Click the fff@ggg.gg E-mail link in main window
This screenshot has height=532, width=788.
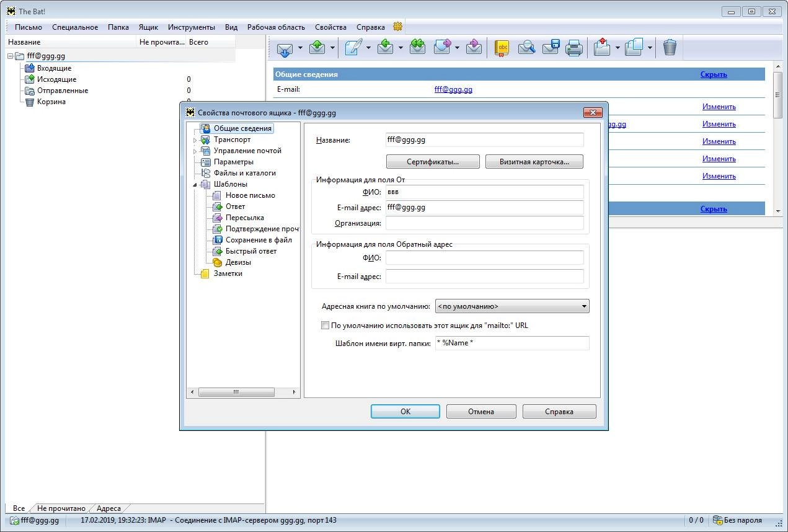coord(453,89)
